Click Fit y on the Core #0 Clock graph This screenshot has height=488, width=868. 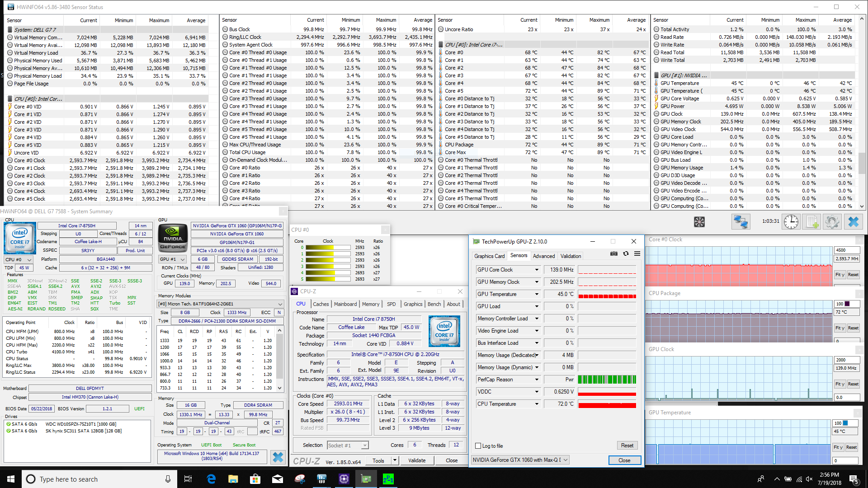click(x=840, y=275)
